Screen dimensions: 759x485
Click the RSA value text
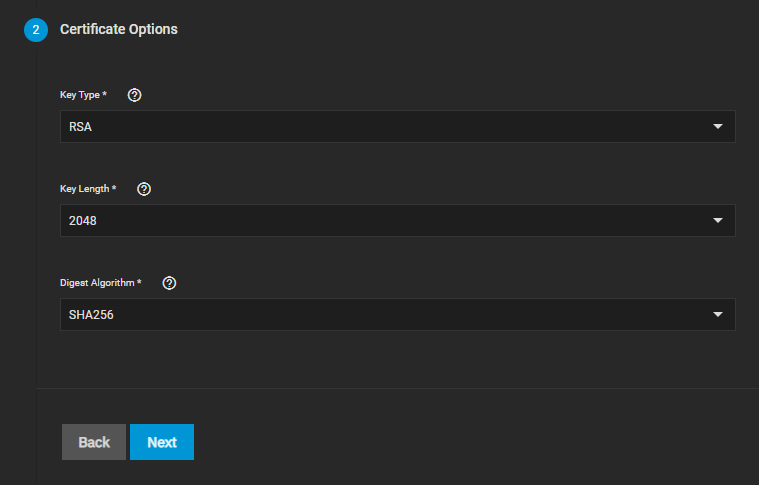[x=80, y=127]
